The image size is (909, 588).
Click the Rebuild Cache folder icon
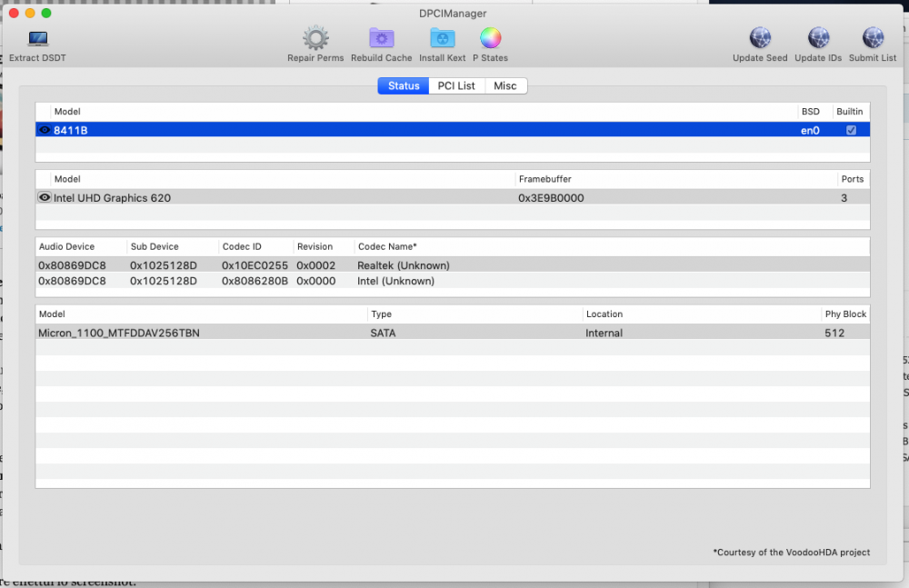click(382, 38)
